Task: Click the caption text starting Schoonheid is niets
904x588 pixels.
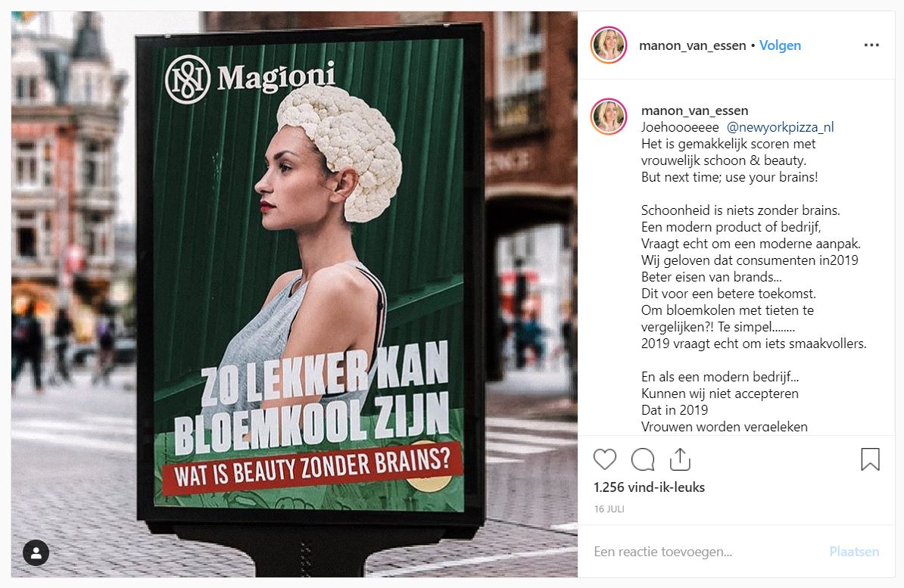Action: [740, 210]
